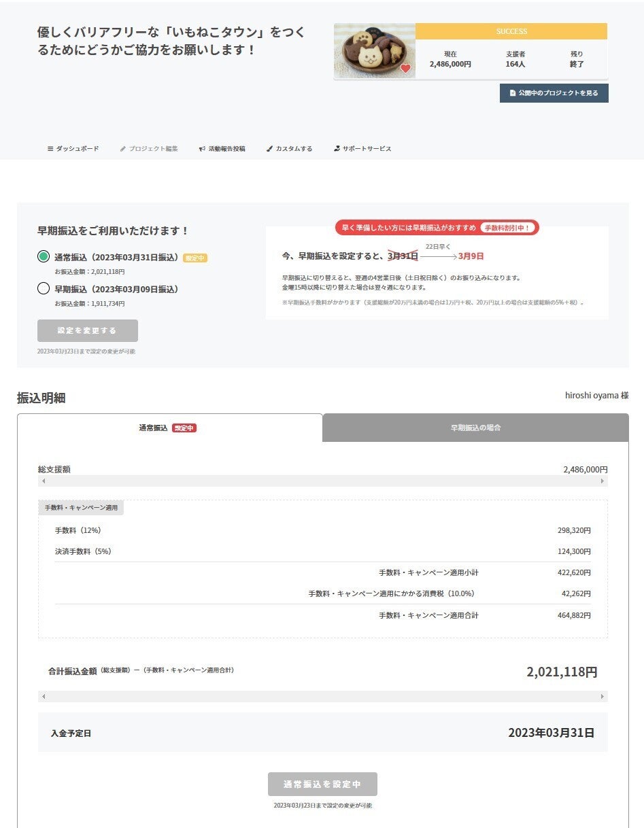Click the megaphone icon for 活動報告投稿

(202, 149)
